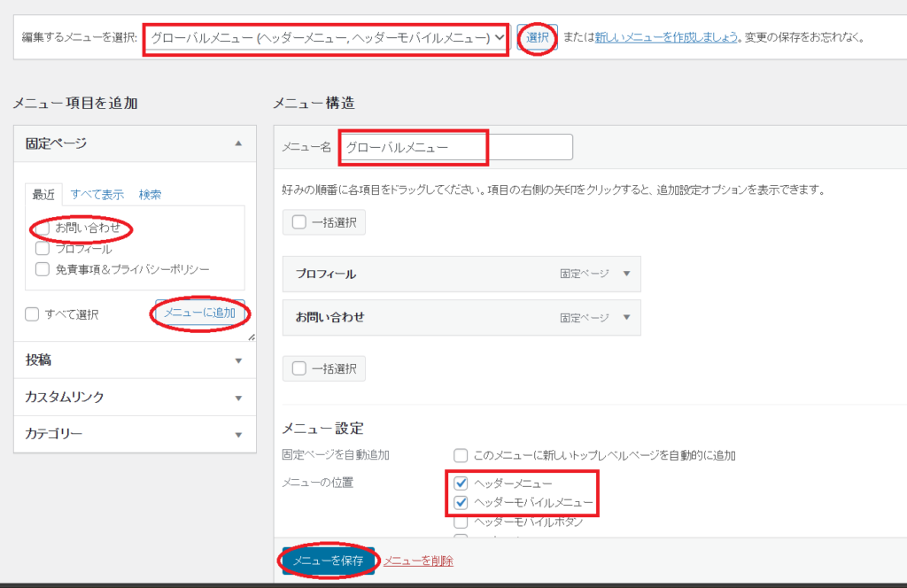907x588 pixels.
Task: Expand the カスタムリンク section
Action: (x=237, y=398)
